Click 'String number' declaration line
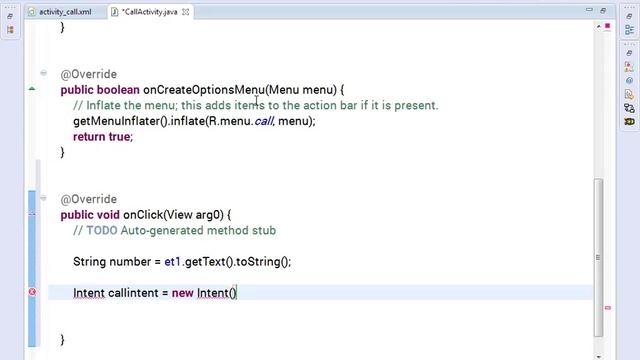The image size is (640, 360). [x=182, y=262]
